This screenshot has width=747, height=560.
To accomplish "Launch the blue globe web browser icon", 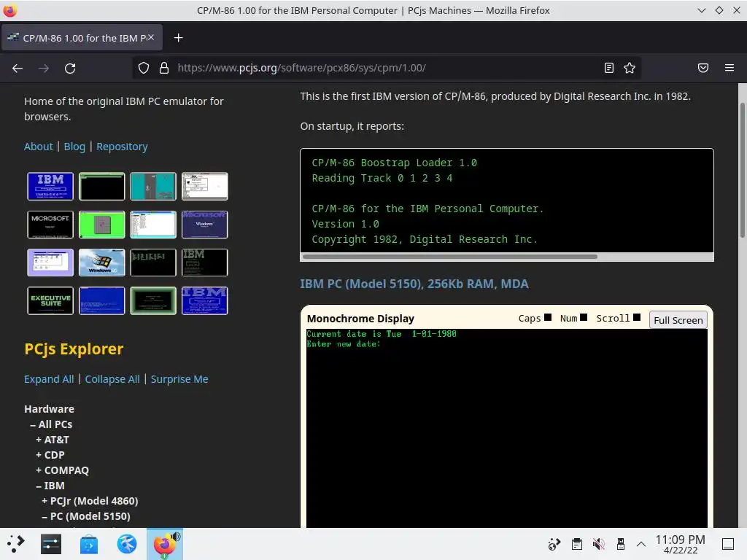I will click(127, 544).
